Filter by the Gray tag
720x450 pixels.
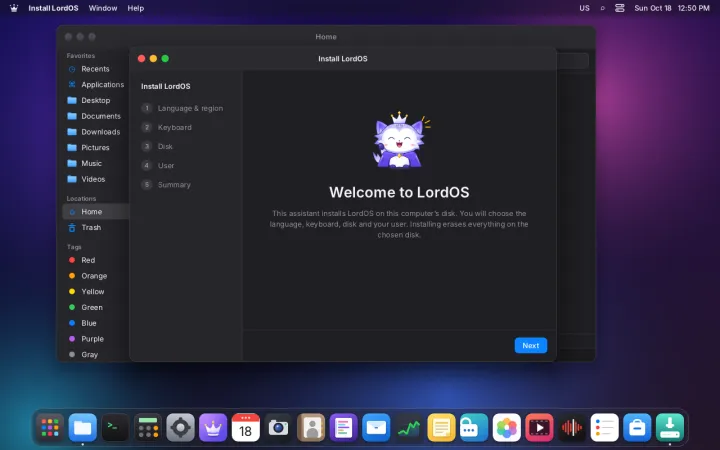pyautogui.click(x=96, y=354)
